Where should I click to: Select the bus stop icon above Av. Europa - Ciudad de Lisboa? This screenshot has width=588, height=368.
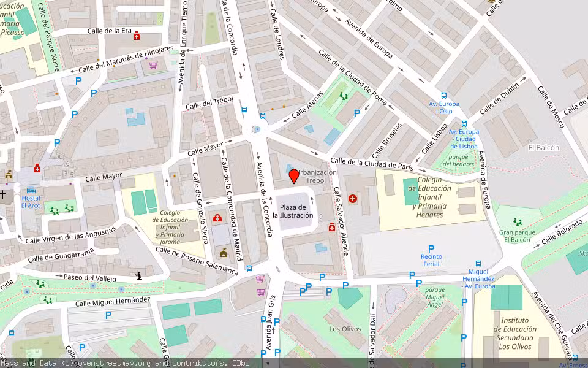click(x=464, y=123)
